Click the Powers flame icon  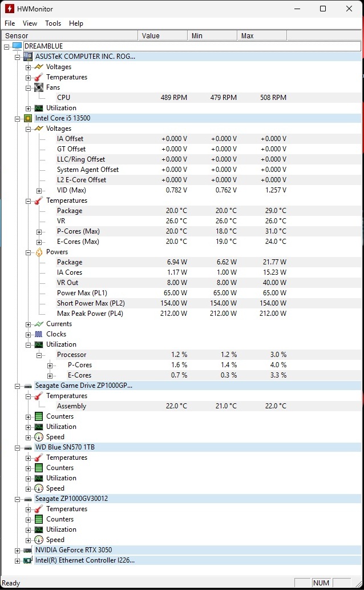(39, 252)
